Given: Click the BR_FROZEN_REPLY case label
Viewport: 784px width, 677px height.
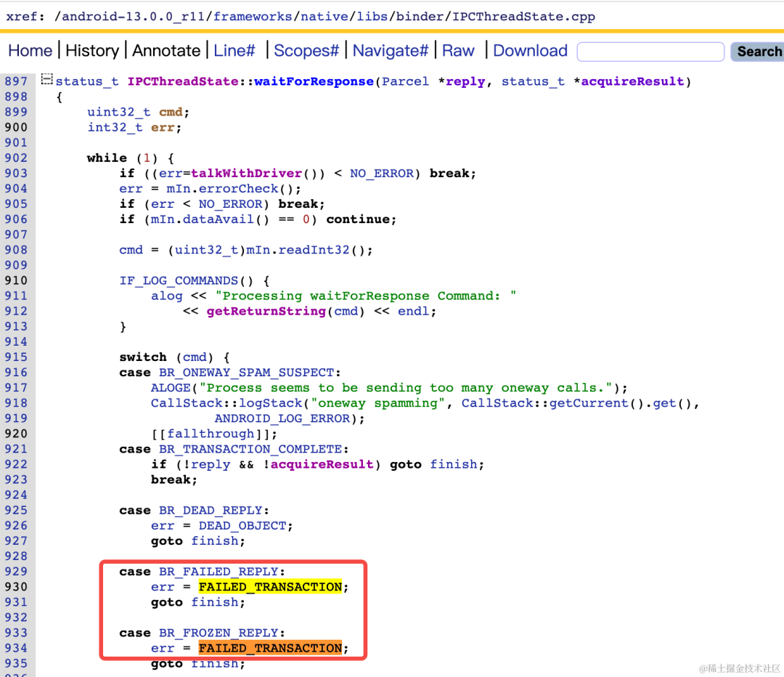Looking at the screenshot, I should coord(219,633).
